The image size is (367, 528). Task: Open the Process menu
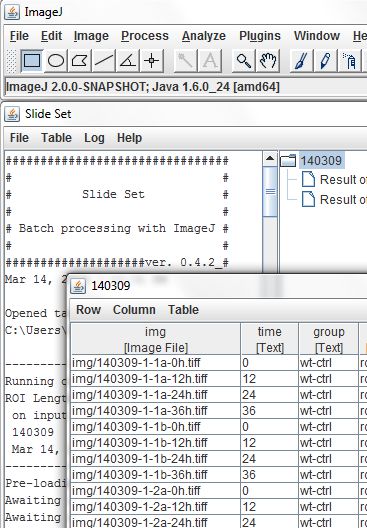pyautogui.click(x=145, y=36)
